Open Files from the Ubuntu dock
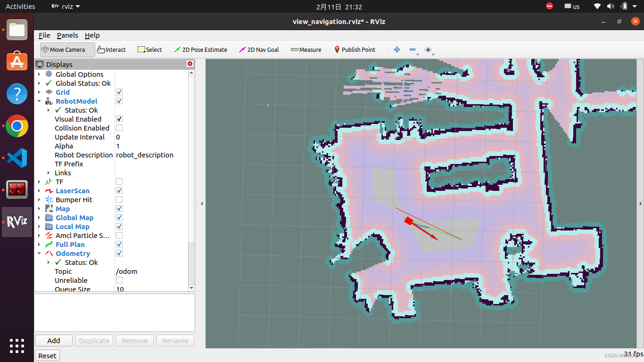Image resolution: width=644 pixels, height=362 pixels. coord(17,30)
